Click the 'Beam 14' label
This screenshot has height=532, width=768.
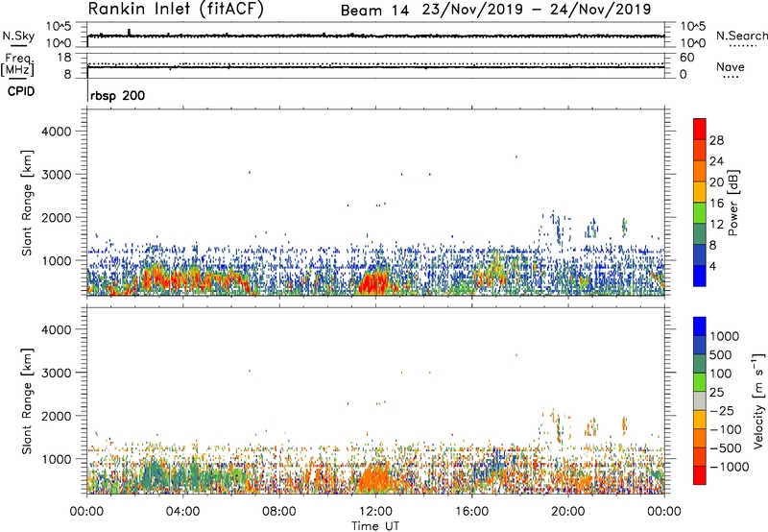tap(374, 11)
